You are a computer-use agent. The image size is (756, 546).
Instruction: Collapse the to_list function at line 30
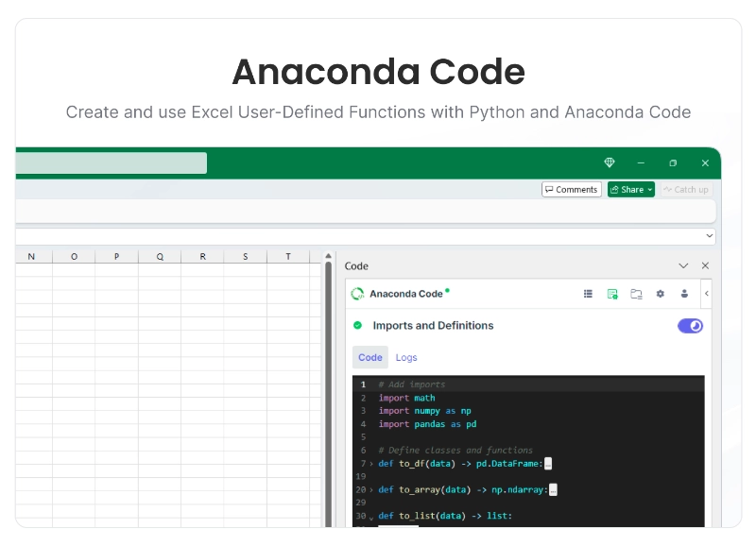[371, 518]
